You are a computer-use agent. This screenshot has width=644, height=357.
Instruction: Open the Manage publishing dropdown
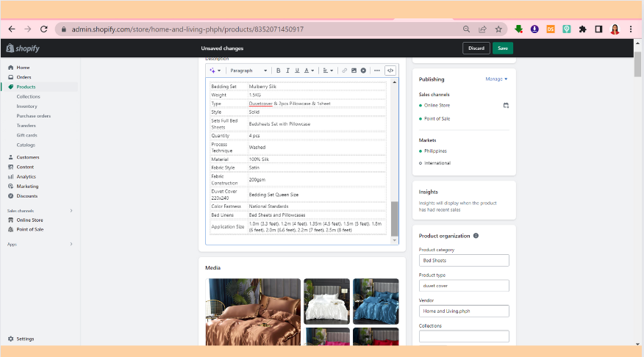click(x=496, y=79)
